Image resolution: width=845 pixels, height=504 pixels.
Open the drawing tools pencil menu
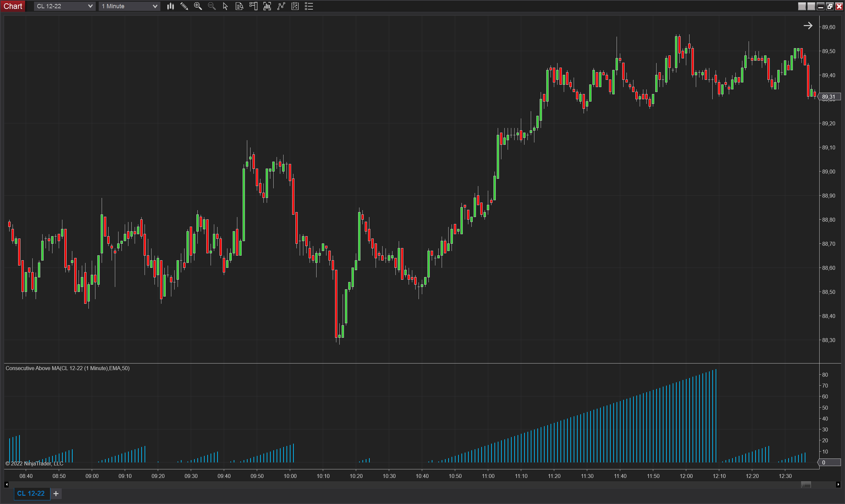pyautogui.click(x=184, y=6)
